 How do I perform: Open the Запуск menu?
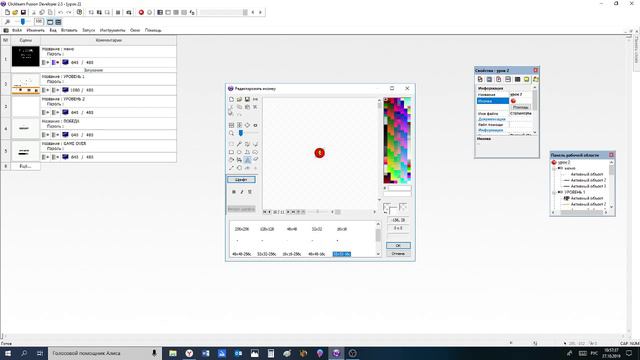tap(89, 30)
